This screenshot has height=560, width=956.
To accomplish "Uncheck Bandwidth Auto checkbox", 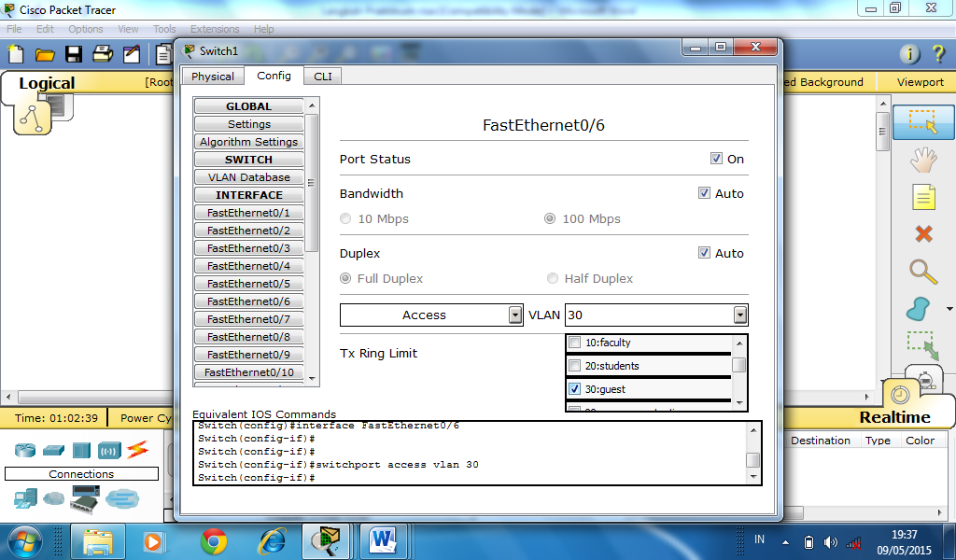I will click(x=704, y=193).
